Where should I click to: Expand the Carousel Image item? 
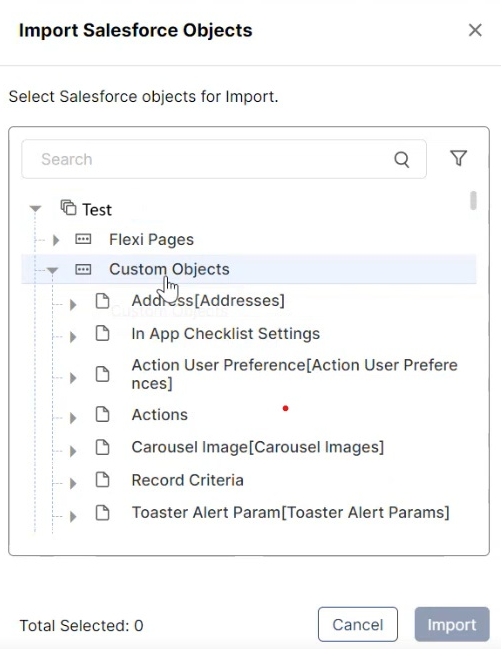point(73,451)
